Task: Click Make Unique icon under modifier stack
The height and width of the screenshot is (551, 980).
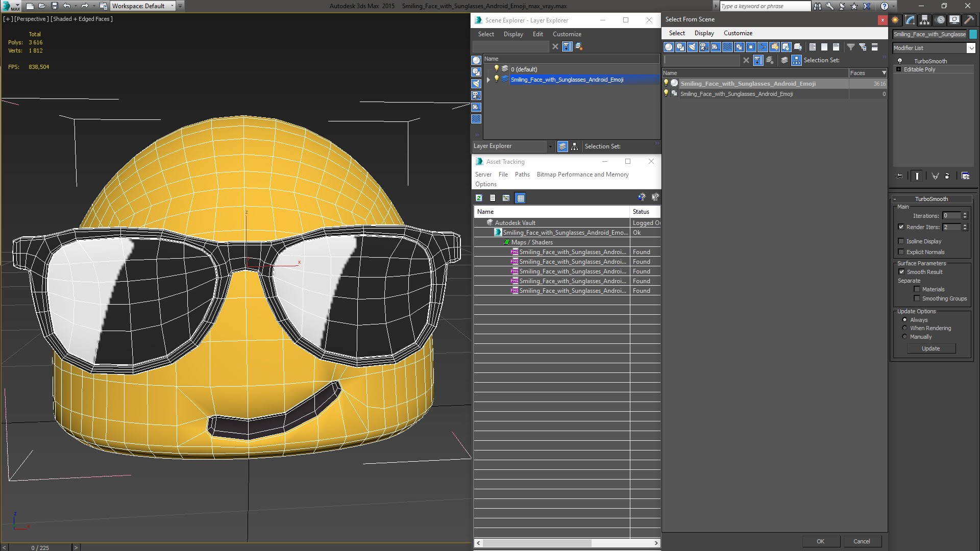Action: click(x=935, y=176)
